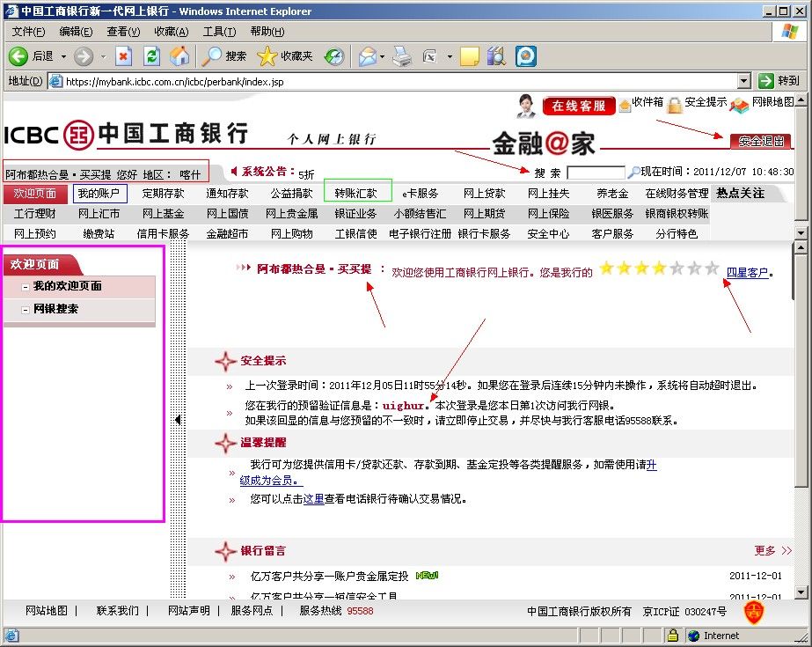Click the 网银地图 map icon
Image resolution: width=812 pixels, height=647 pixels.
(x=740, y=105)
